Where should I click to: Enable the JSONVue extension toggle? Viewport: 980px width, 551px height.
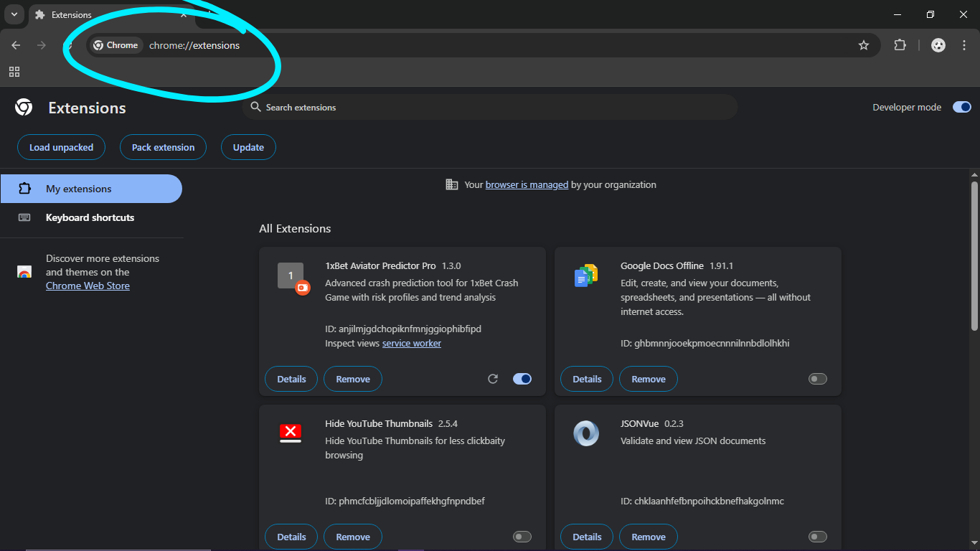817,537
